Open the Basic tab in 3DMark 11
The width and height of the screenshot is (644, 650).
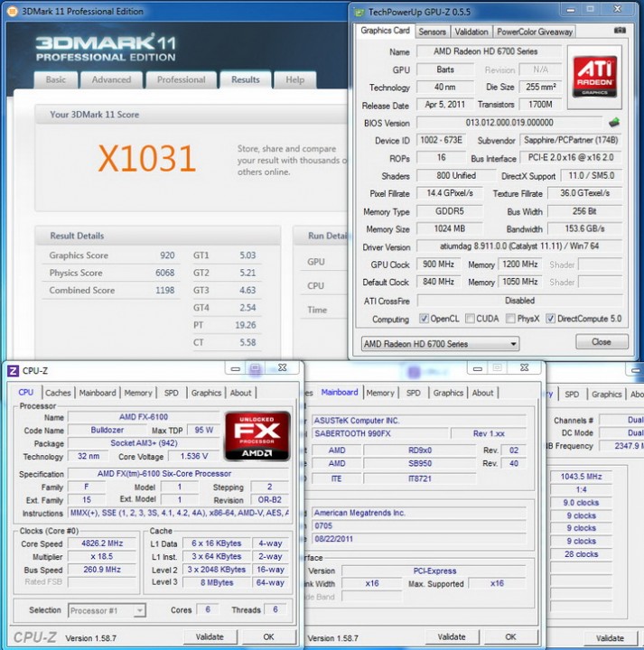point(56,79)
